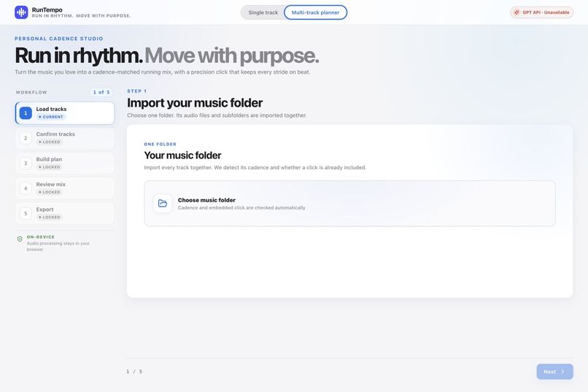Screen dimensions: 588x392
Task: Click the '1 / 5' page indicator
Action: click(x=134, y=372)
